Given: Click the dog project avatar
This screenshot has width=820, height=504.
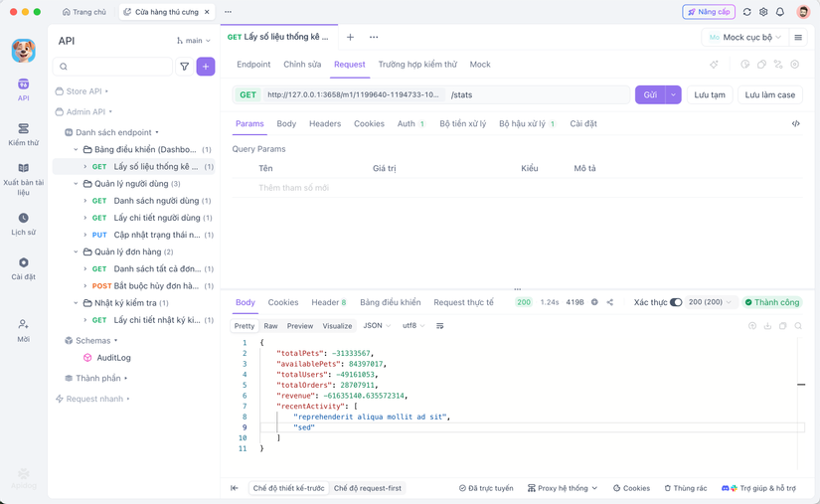Looking at the screenshot, I should [x=24, y=51].
